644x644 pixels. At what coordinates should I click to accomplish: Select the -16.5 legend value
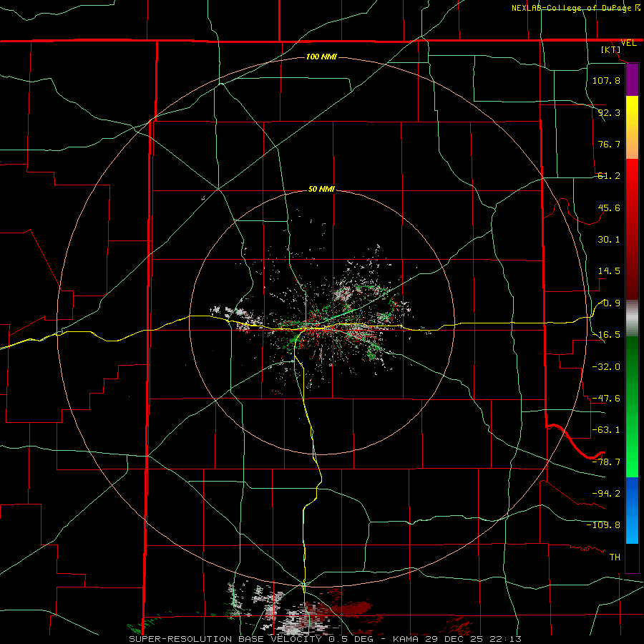pos(606,335)
